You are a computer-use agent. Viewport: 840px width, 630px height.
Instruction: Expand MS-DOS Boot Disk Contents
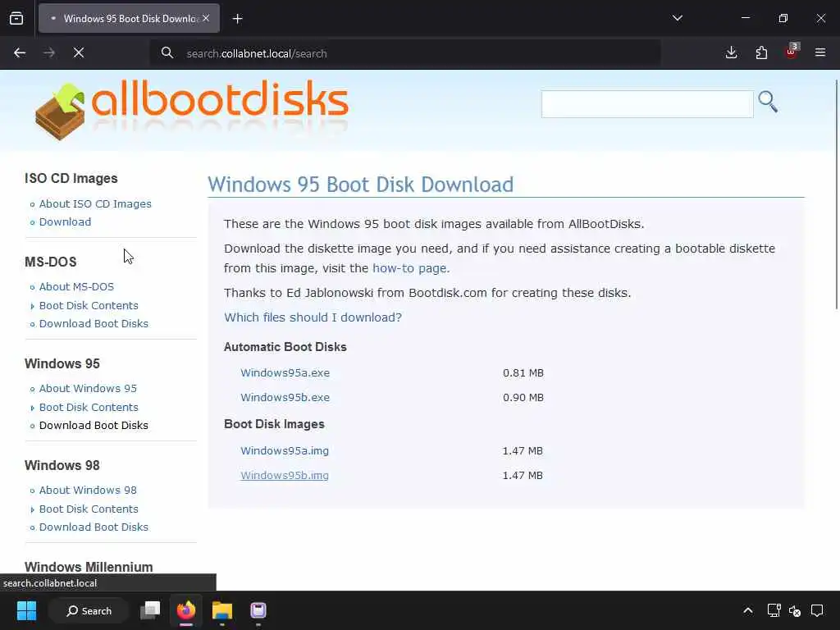89,305
